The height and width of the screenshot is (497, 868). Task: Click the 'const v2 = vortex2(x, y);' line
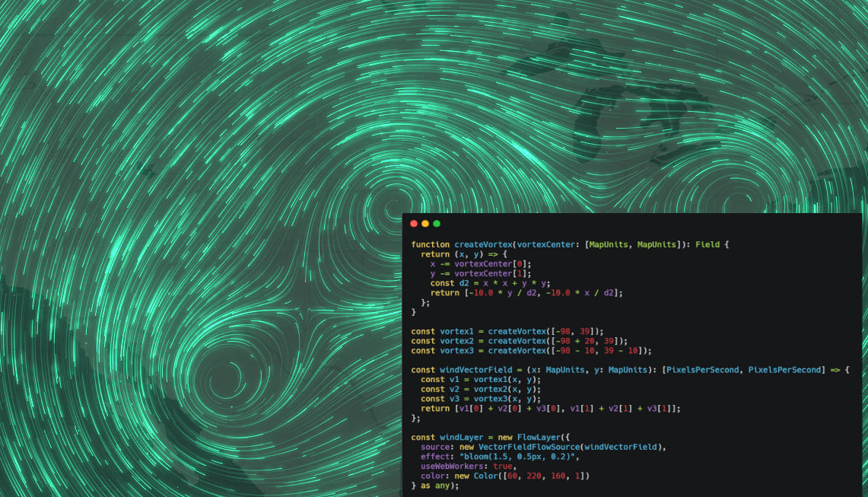(x=481, y=390)
